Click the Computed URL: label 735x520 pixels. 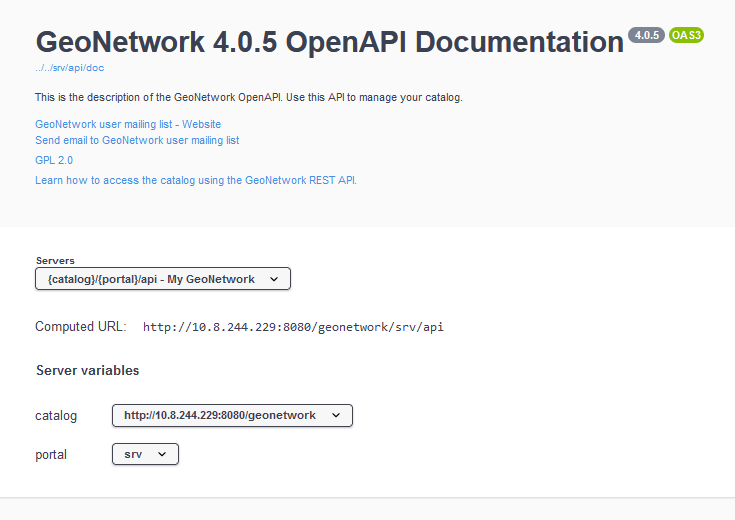[x=81, y=326]
